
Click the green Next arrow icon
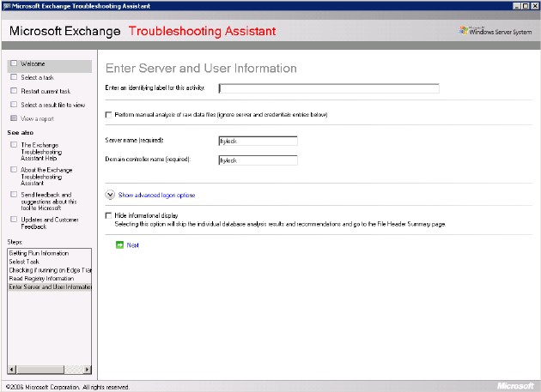click(119, 244)
